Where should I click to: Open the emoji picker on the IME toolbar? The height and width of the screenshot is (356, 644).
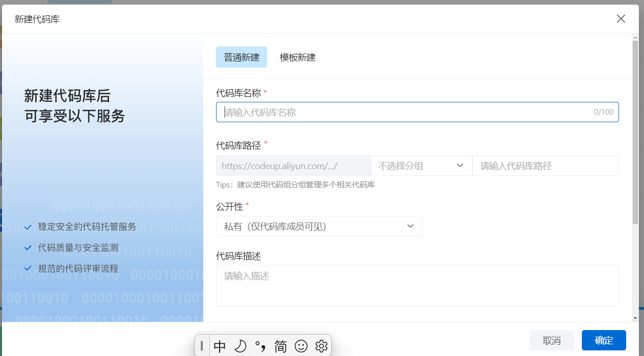coord(301,346)
